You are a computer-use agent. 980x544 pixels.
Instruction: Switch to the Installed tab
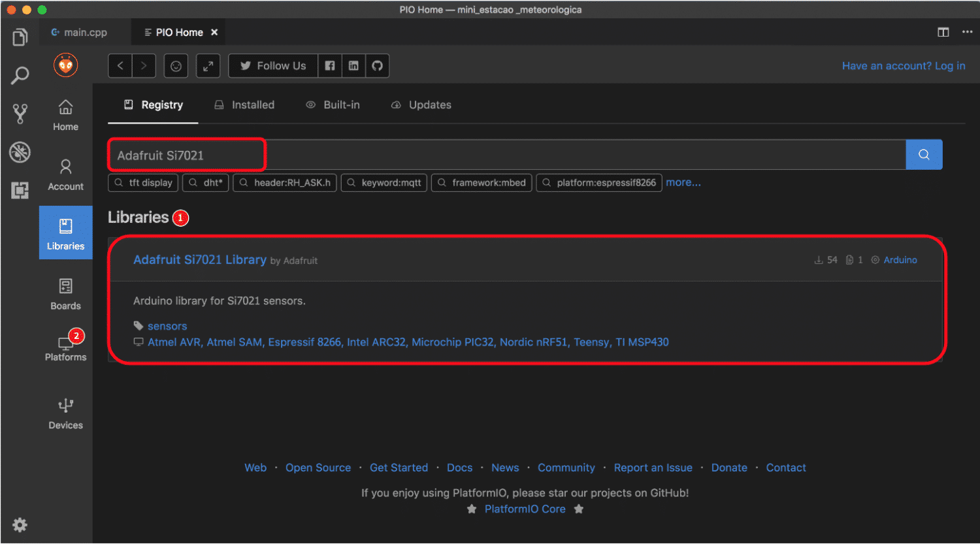(245, 105)
